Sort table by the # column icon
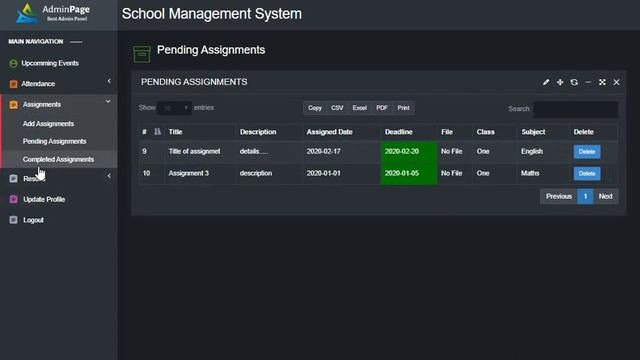The height and width of the screenshot is (360, 640). click(158, 132)
